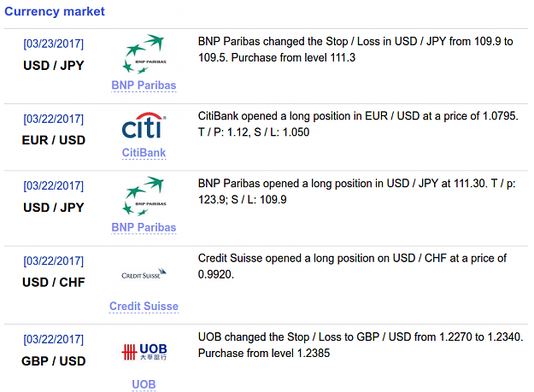Select the EUR / USD pair label
This screenshot has height=392, width=534.
54,140
